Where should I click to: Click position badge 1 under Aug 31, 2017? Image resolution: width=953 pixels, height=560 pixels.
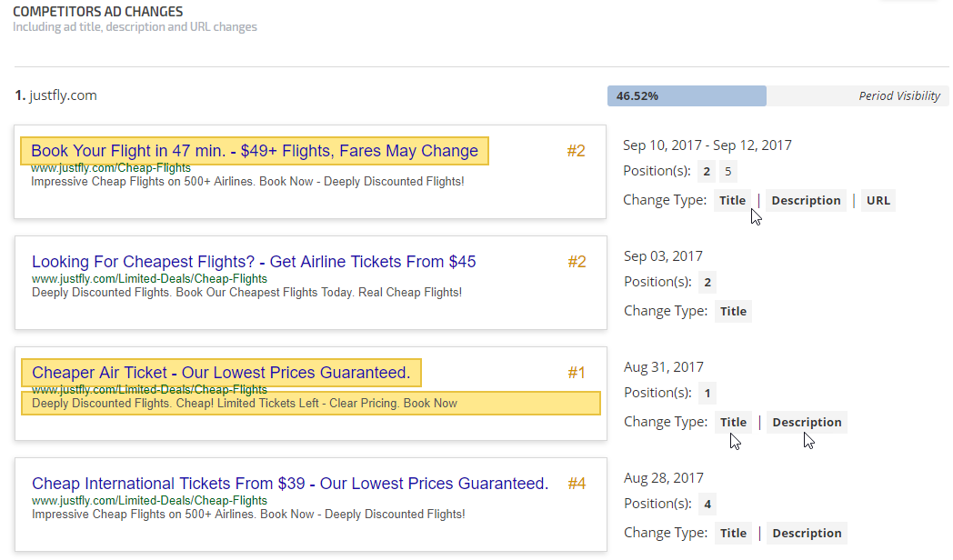click(x=707, y=393)
